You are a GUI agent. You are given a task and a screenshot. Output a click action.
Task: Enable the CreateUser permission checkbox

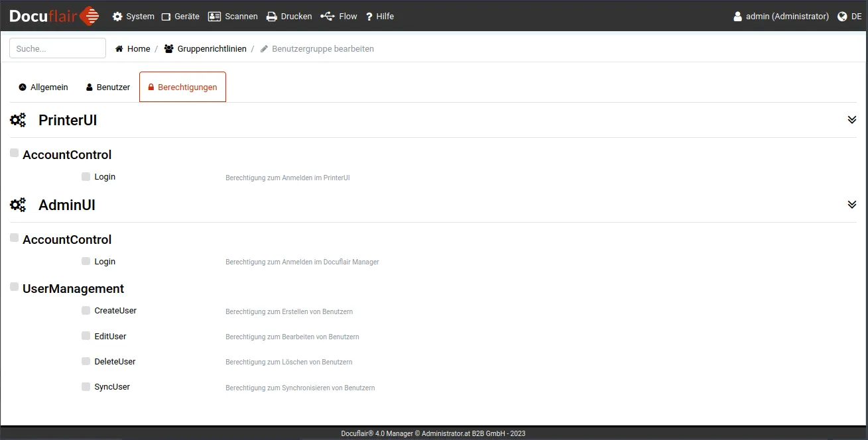point(86,310)
